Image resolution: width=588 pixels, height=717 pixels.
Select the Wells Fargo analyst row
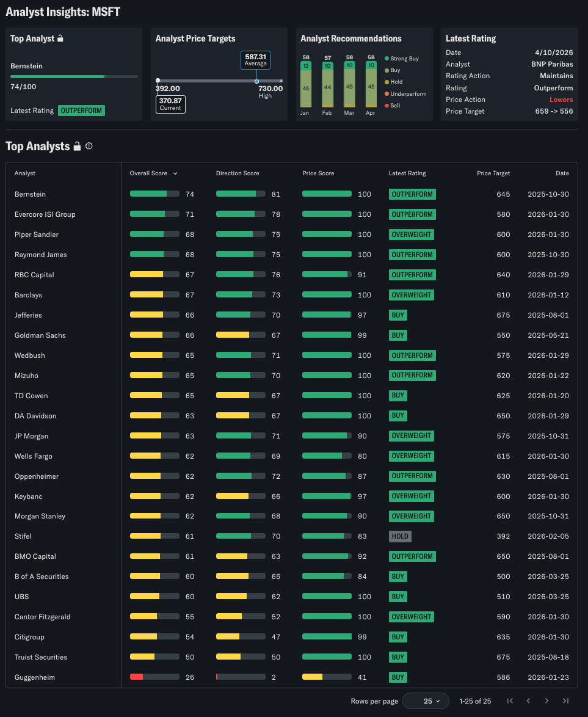[x=292, y=456]
